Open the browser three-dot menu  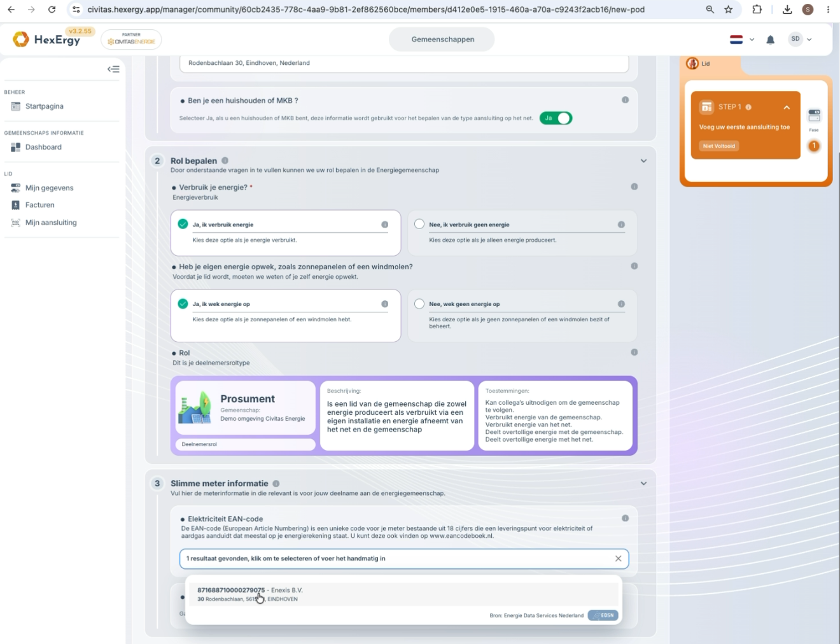pyautogui.click(x=828, y=10)
